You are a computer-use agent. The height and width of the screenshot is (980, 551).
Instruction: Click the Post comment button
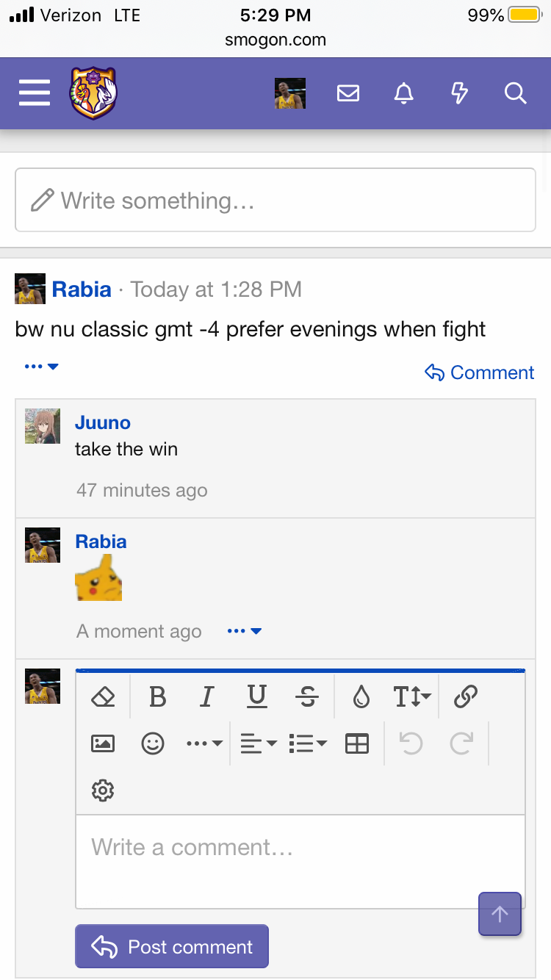[172, 946]
